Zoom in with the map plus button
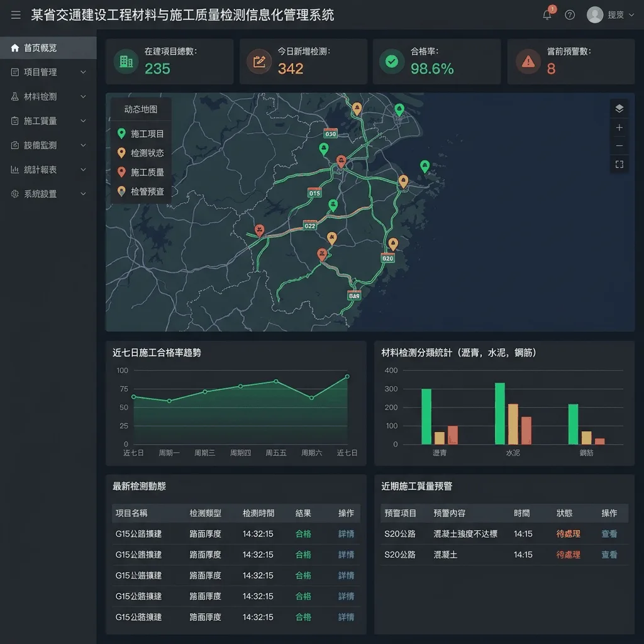 619,128
